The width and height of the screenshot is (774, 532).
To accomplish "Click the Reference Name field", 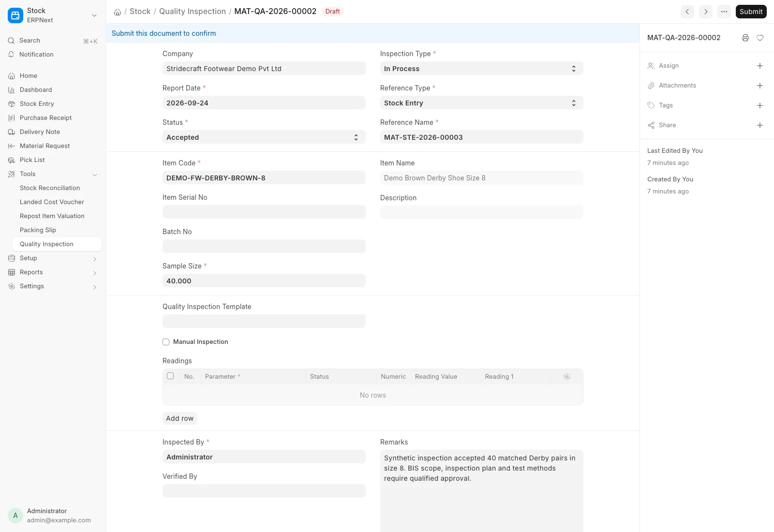I will pyautogui.click(x=481, y=137).
